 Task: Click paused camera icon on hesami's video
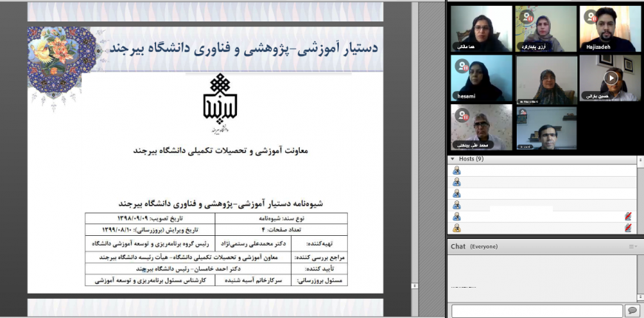[462, 67]
